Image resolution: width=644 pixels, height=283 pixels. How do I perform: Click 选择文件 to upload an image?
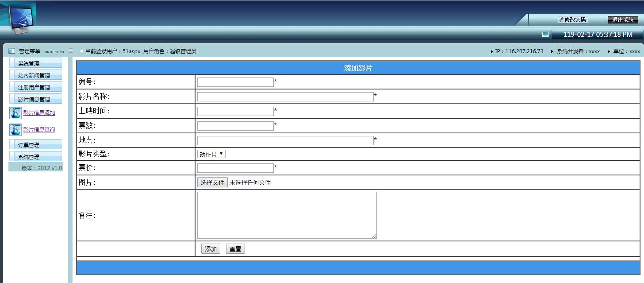(x=212, y=182)
